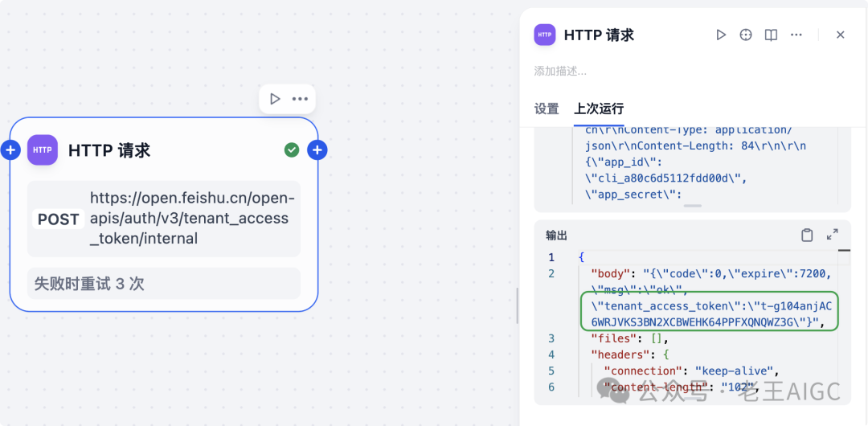
Task: Click the POST method badge on the node
Action: [58, 219]
